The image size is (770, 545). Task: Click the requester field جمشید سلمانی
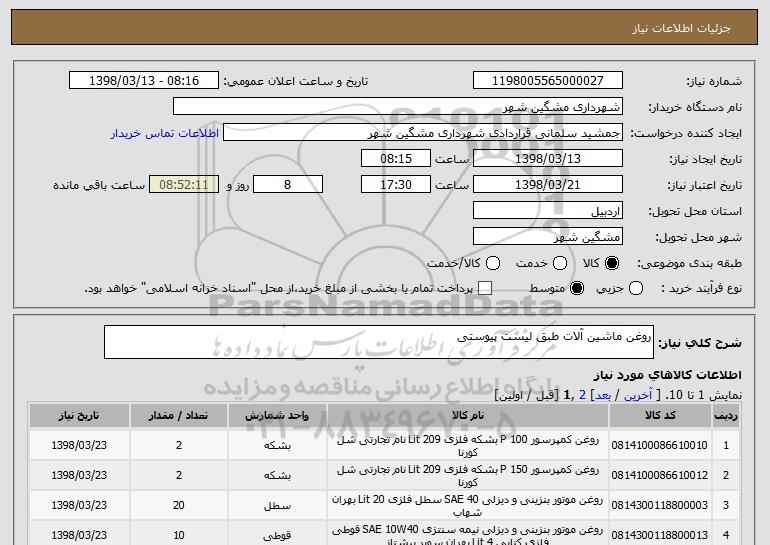pyautogui.click(x=423, y=133)
